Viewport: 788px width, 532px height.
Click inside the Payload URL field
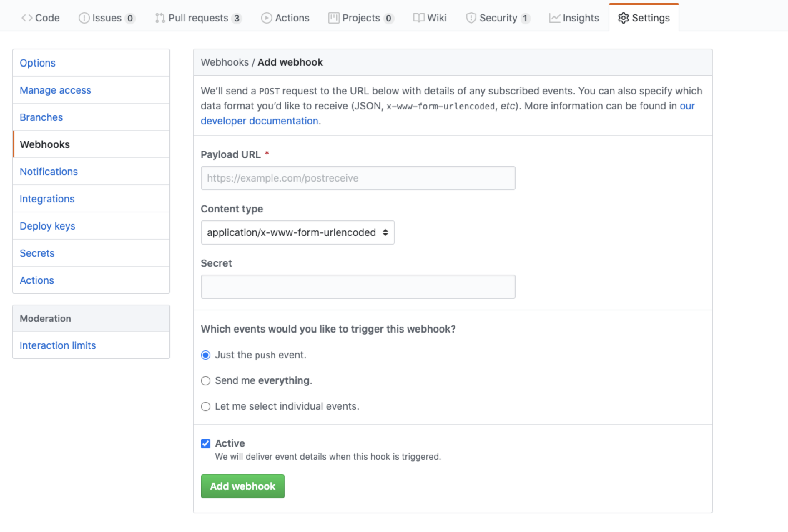point(358,178)
